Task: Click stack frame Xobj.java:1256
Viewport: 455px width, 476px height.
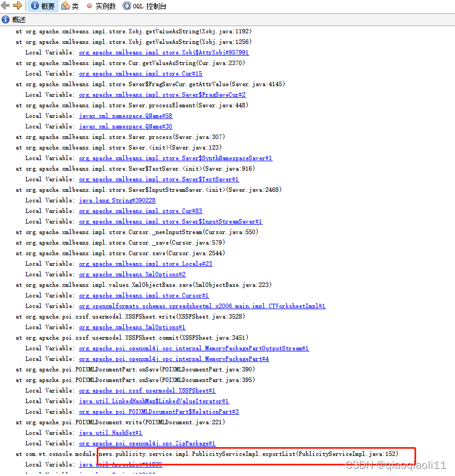Action: (133, 42)
